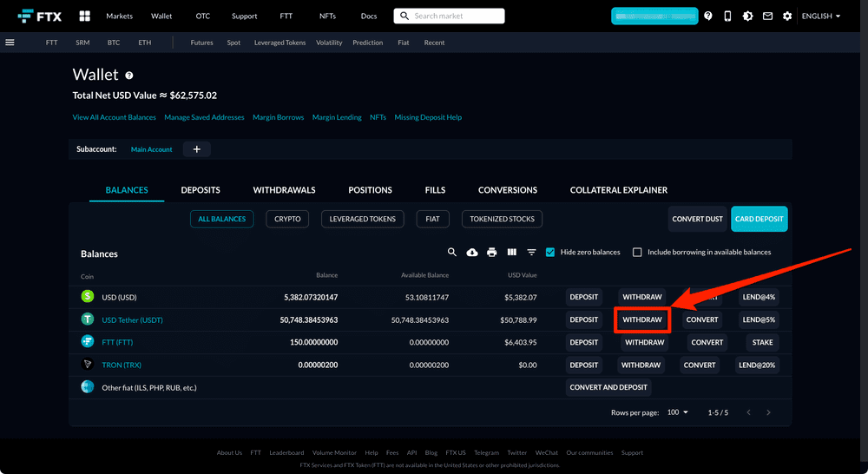Click the FTT coin icon

click(88, 341)
